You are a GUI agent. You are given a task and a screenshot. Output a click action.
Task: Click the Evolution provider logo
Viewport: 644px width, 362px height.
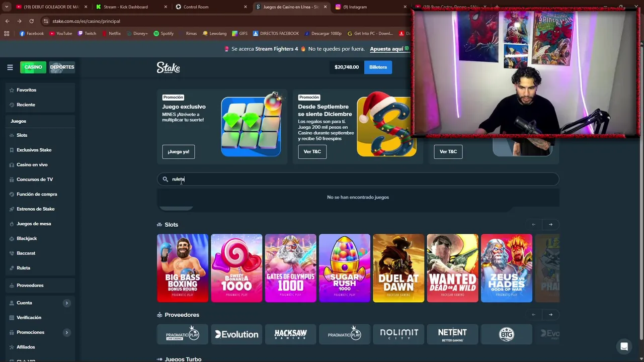tap(236, 334)
